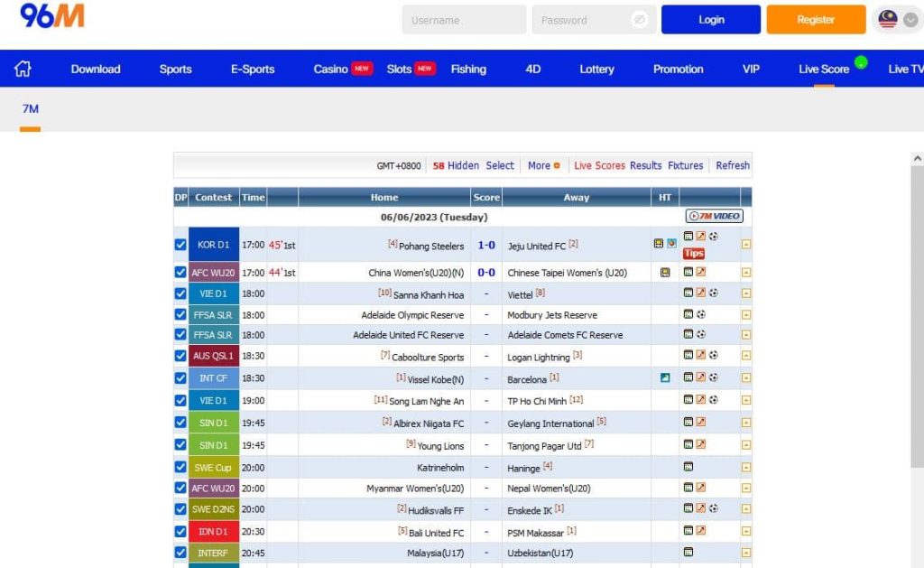This screenshot has height=568, width=924.
Task: Open data table icon for Malaysia(U17) row
Action: [688, 552]
